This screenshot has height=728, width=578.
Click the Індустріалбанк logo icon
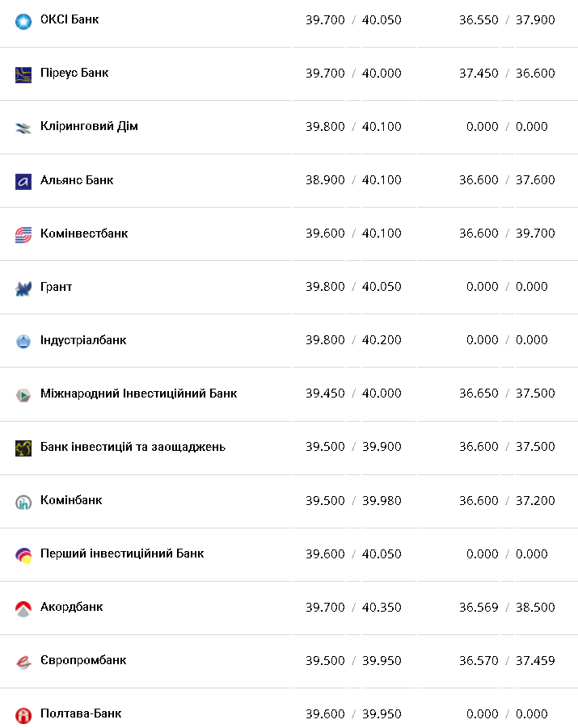click(23, 341)
